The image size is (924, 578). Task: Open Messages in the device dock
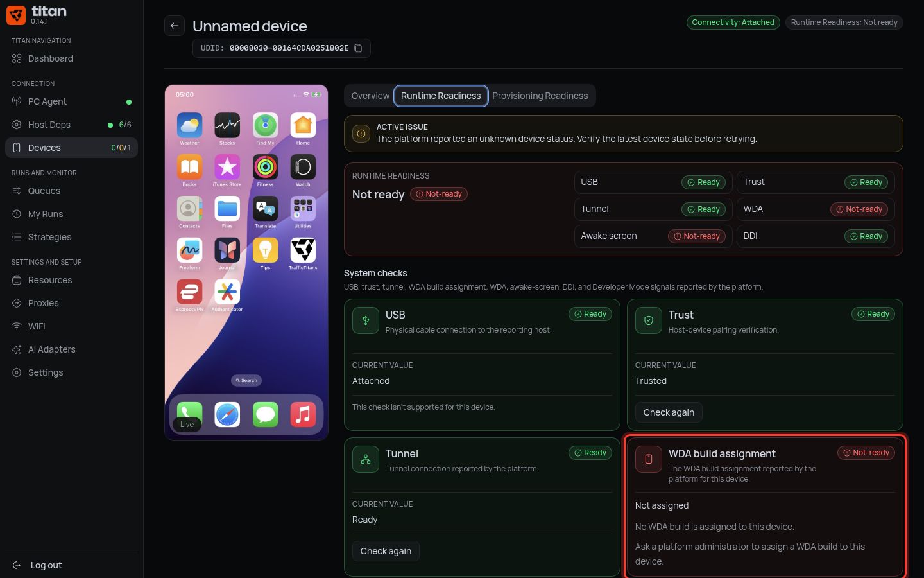[265, 414]
